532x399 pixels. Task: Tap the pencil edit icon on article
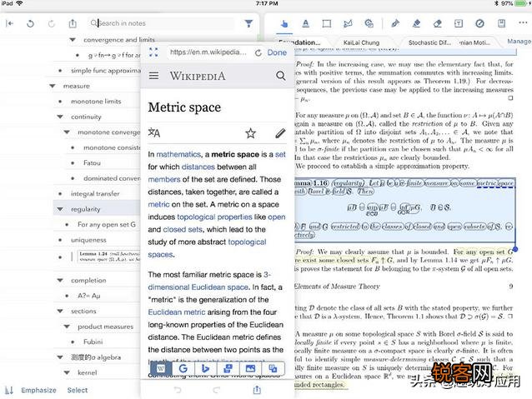pyautogui.click(x=280, y=133)
